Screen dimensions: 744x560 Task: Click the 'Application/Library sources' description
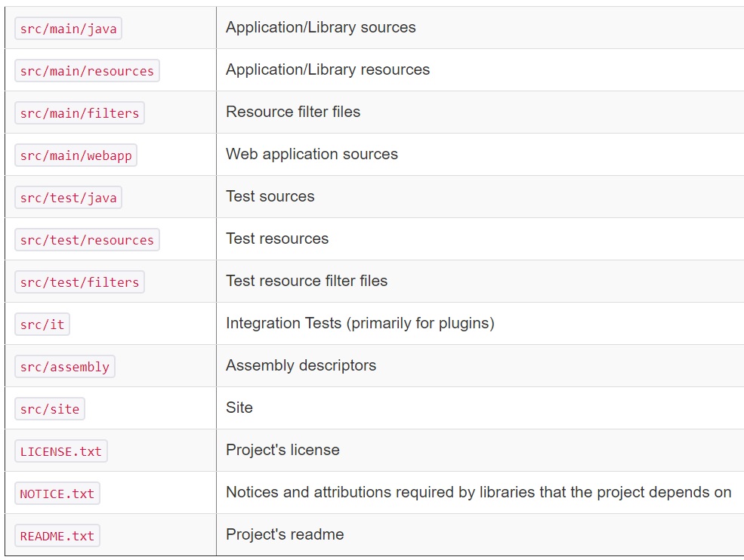(320, 28)
